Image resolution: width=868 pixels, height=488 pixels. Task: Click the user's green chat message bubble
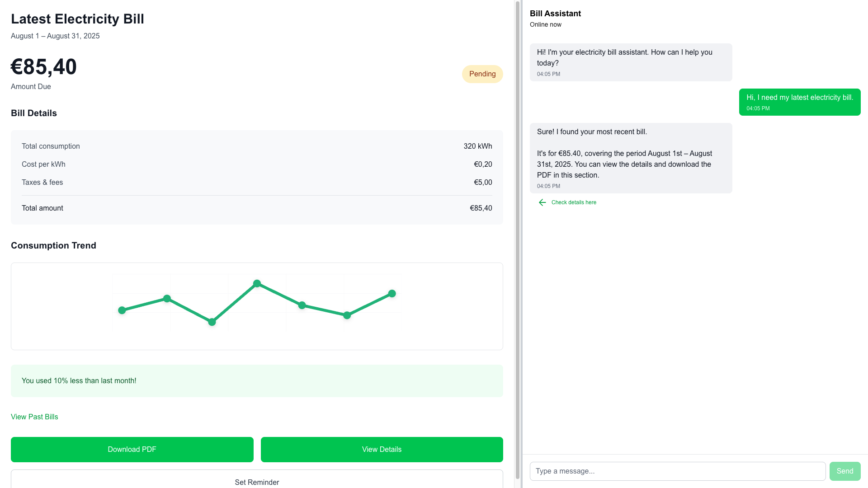pos(799,102)
